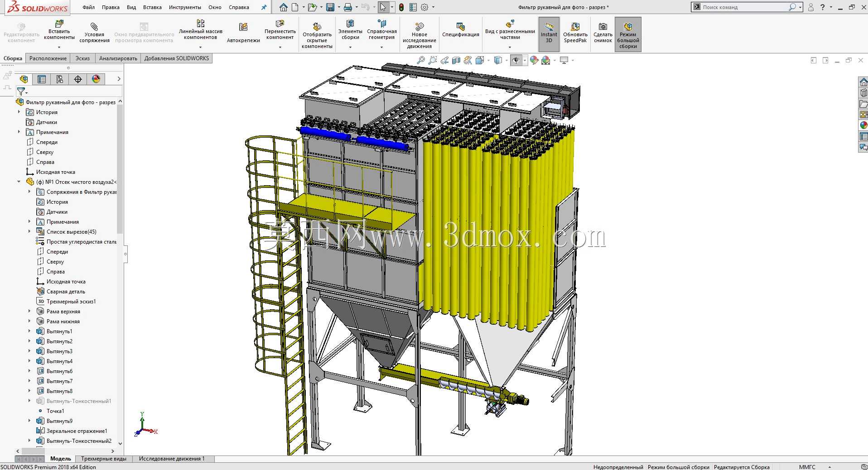Expand the feature manager tabs chevron arrow

119,79
